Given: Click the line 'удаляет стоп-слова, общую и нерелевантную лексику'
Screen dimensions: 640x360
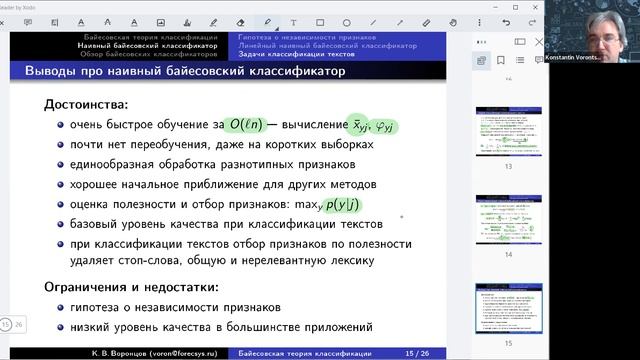Looking at the screenshot, I should coord(222,260).
